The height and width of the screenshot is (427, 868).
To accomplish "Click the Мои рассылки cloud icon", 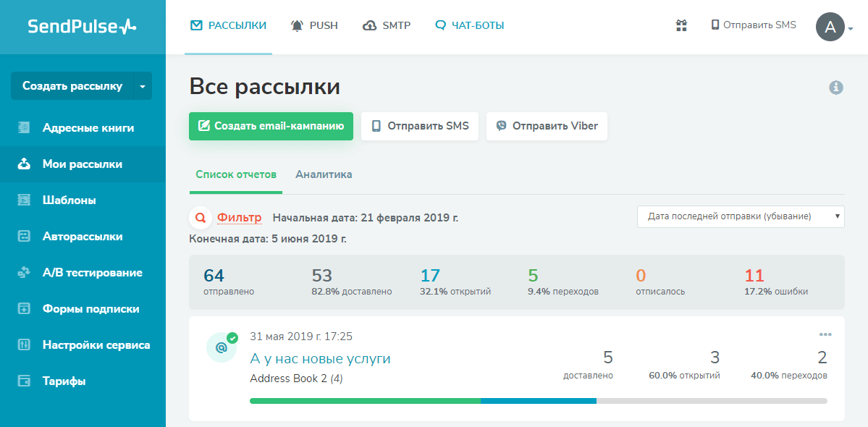I will click(25, 164).
